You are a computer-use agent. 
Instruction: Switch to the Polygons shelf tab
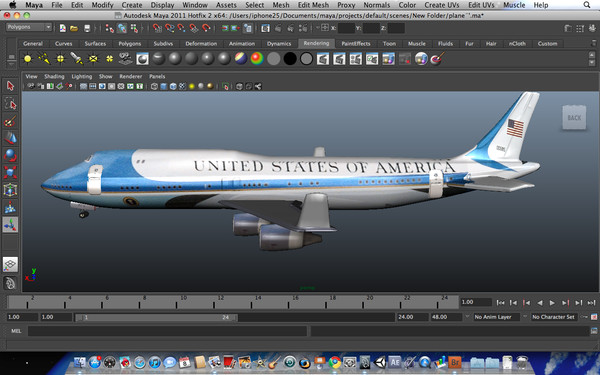130,44
